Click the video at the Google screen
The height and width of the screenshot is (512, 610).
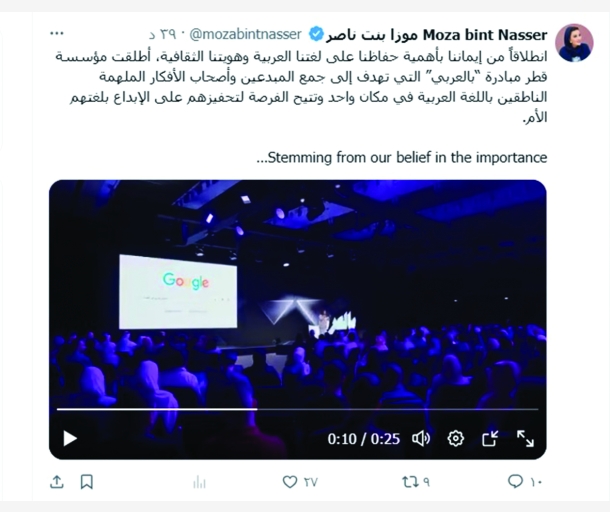pos(178,291)
